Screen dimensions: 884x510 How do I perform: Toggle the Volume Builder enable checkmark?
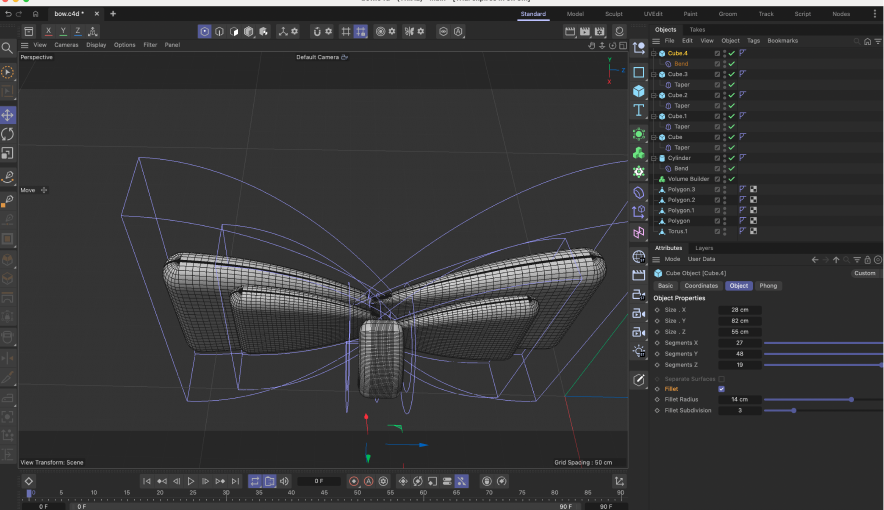731,179
